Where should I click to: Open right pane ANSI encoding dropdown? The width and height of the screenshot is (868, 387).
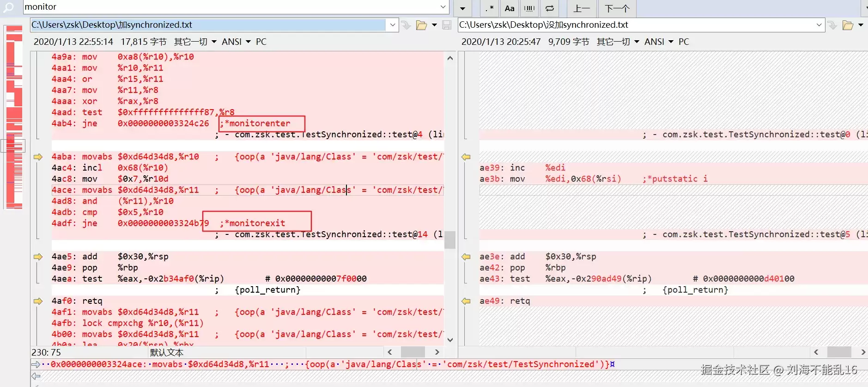point(659,42)
